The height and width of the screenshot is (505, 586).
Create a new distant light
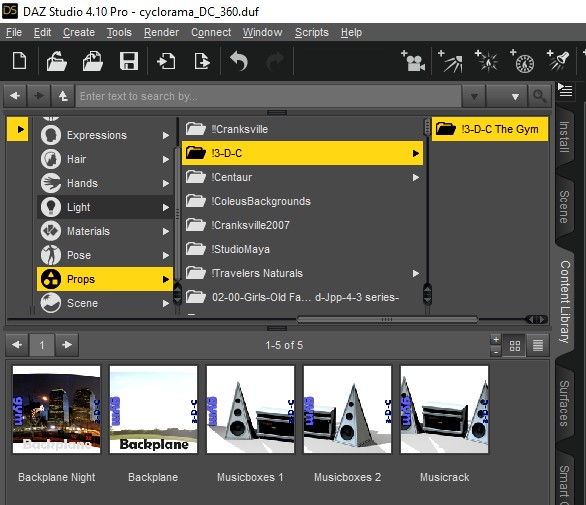coord(450,61)
